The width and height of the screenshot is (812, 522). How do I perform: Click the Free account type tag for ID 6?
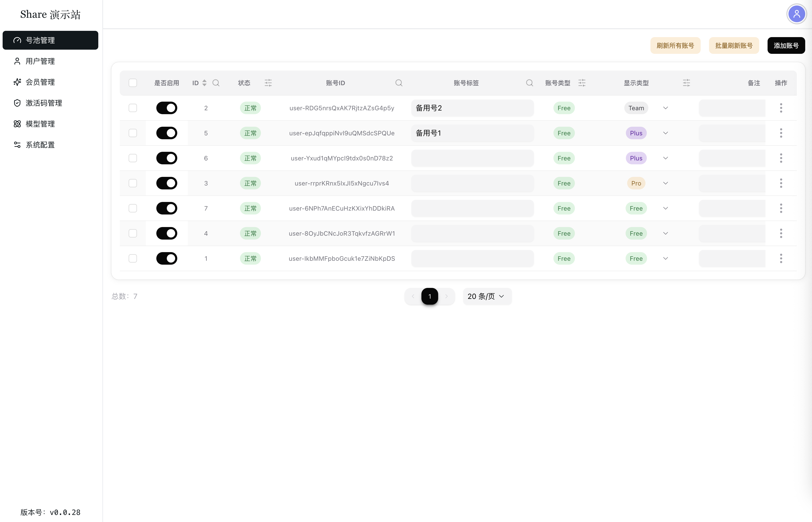(x=564, y=158)
